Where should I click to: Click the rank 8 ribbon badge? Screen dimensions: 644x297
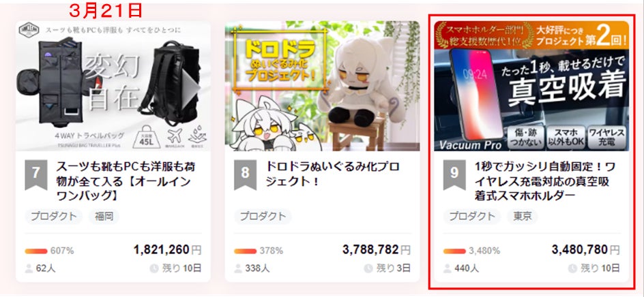click(245, 175)
